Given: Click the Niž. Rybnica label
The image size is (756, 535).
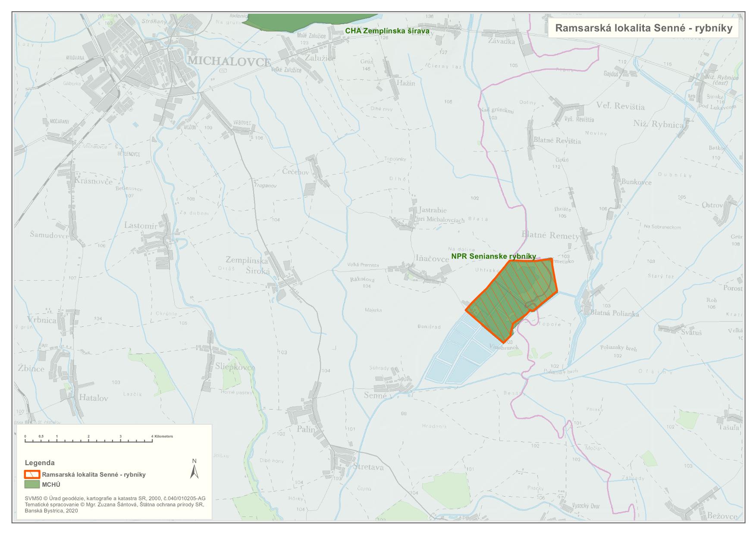Looking at the screenshot, I should [658, 125].
